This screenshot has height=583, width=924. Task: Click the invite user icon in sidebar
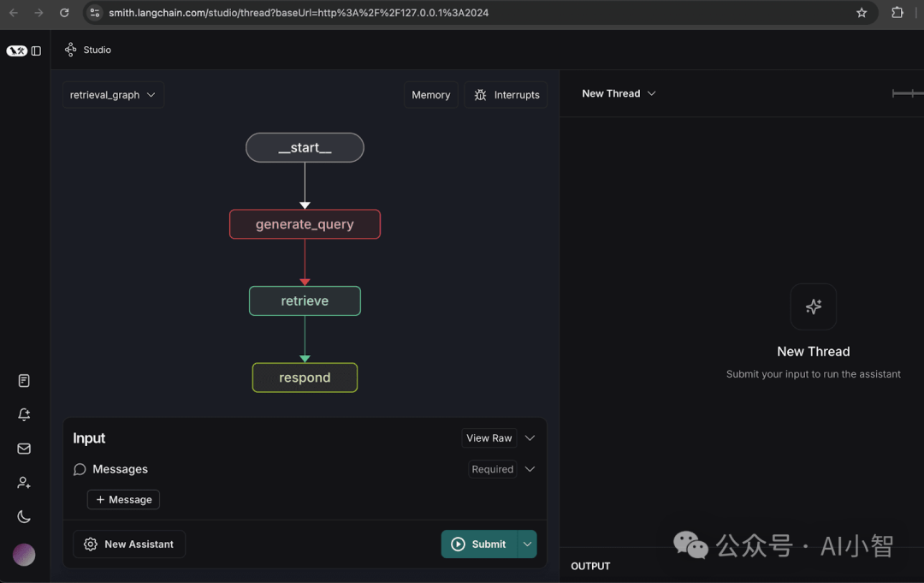23,482
